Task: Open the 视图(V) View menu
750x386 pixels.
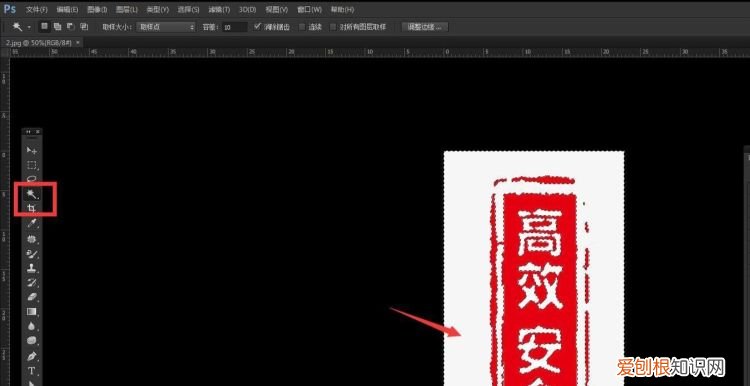Action: click(276, 10)
